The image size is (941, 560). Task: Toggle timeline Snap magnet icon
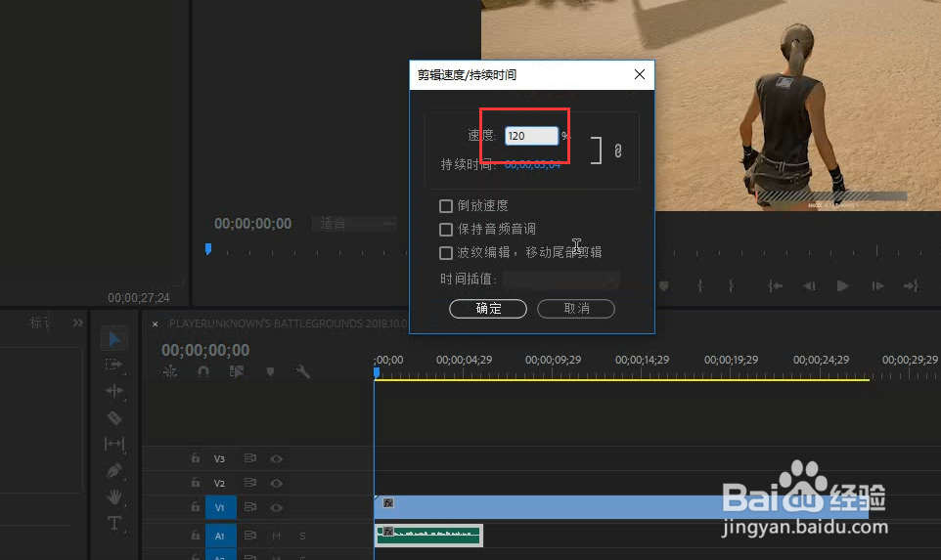tap(203, 371)
